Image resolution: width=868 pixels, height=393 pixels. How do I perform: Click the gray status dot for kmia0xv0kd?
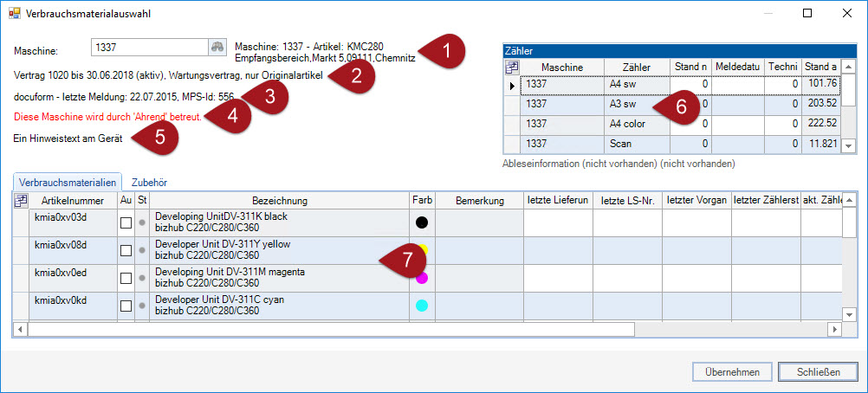[x=142, y=306]
